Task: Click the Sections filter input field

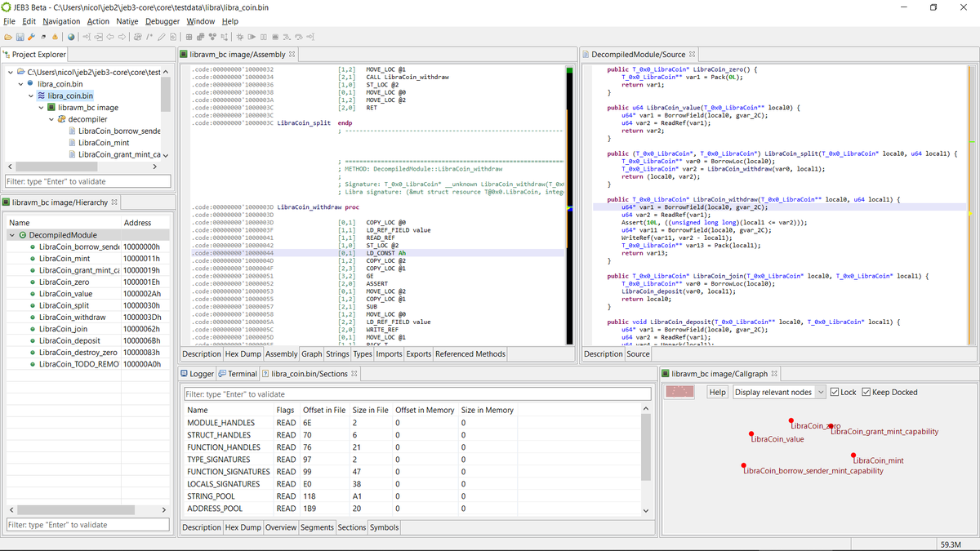Action: coord(417,394)
